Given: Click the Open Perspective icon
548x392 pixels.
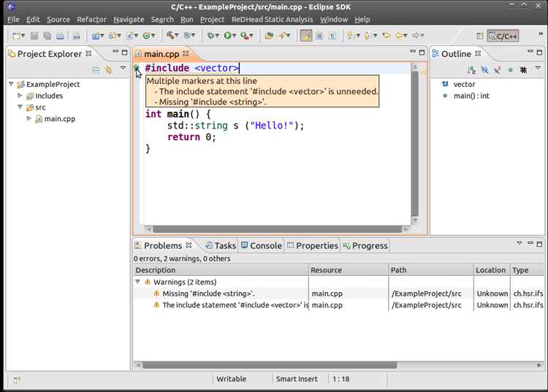Looking at the screenshot, I should coord(479,36).
